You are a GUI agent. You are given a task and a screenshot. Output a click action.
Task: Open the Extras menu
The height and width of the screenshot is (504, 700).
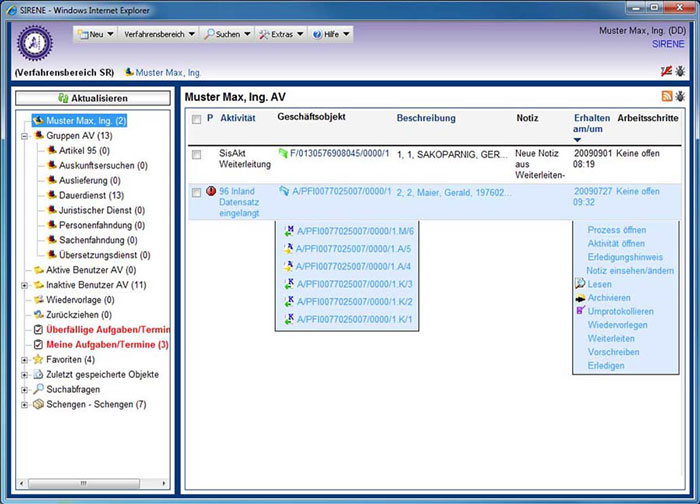tap(281, 34)
